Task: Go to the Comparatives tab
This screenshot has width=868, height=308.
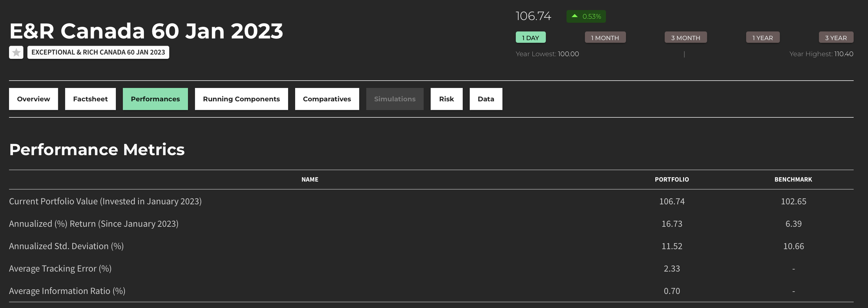Action: (327, 99)
